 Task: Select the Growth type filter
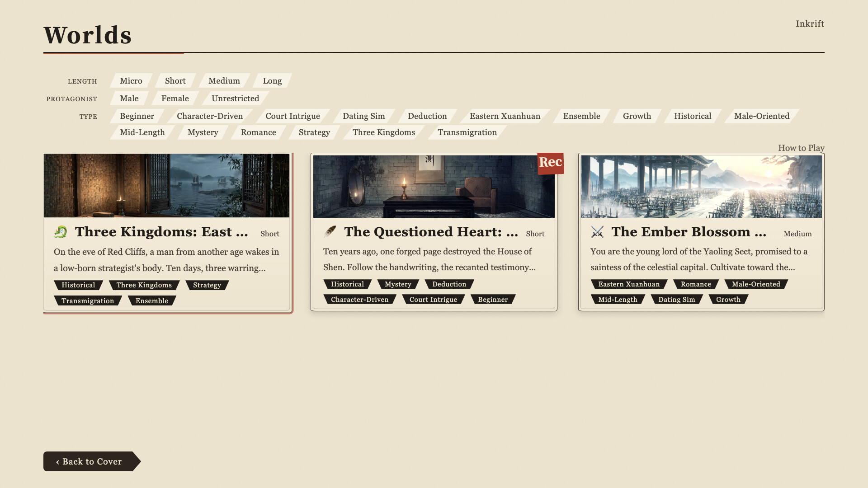(x=637, y=116)
